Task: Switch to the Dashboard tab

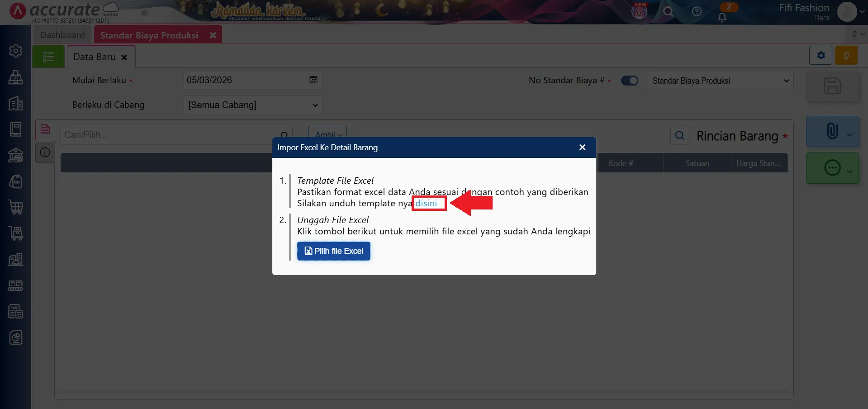Action: tap(62, 34)
